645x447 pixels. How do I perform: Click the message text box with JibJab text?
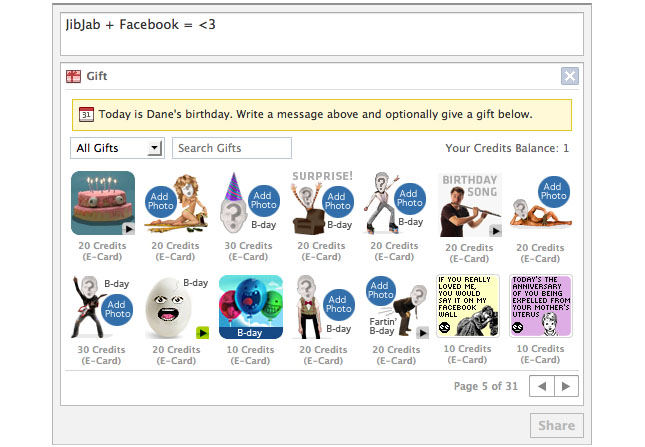pos(322,34)
